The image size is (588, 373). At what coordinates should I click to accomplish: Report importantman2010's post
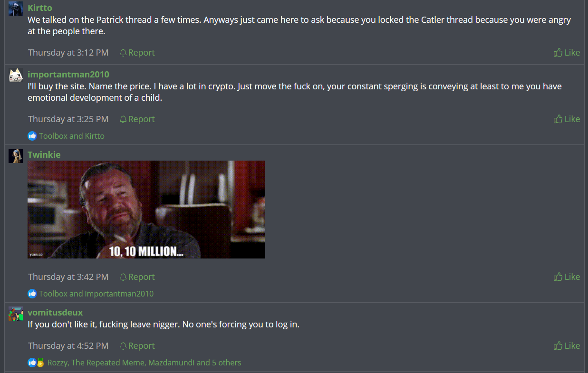pos(137,119)
